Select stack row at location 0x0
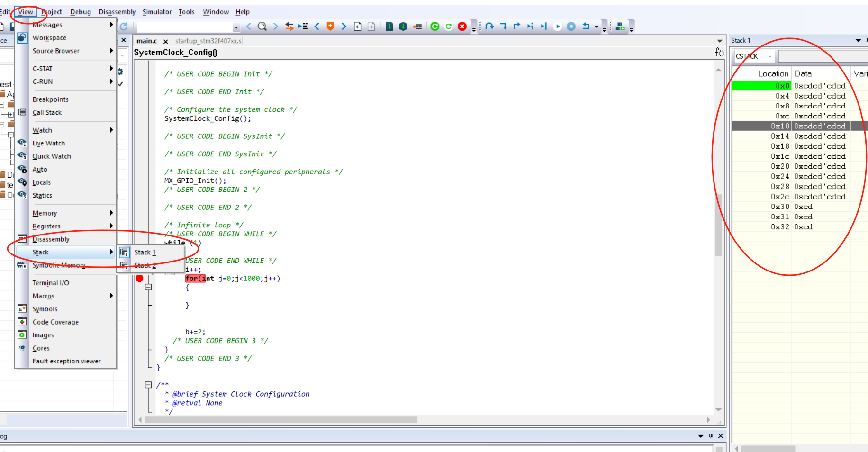The width and height of the screenshot is (868, 452). (800, 86)
